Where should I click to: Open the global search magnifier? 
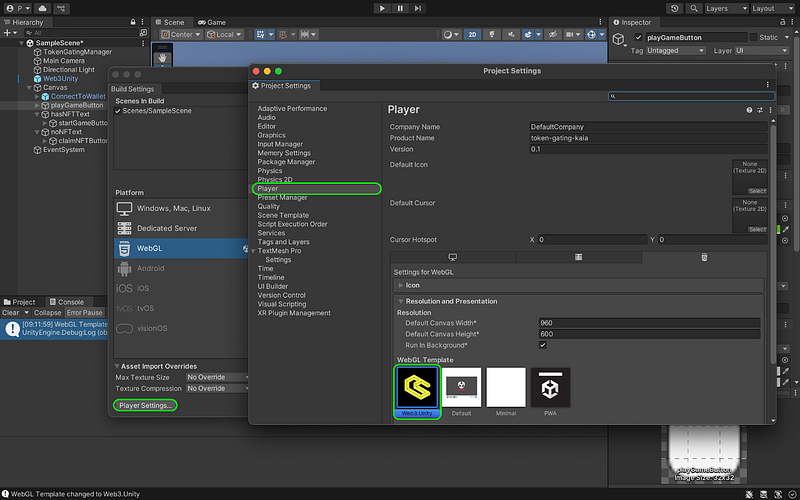pos(694,8)
